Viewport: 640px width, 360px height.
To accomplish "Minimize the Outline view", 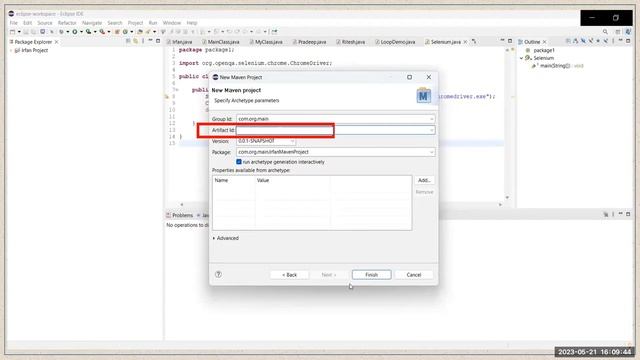I will (x=620, y=41).
